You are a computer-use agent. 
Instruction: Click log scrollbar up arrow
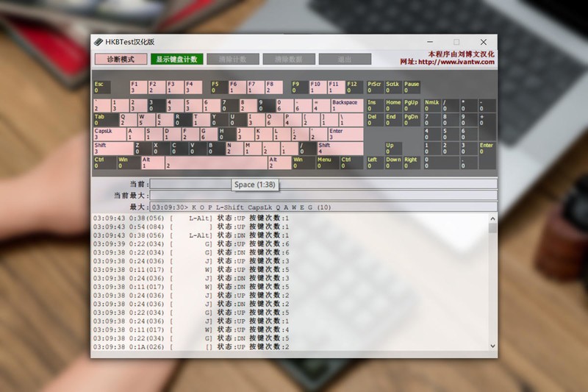492,218
